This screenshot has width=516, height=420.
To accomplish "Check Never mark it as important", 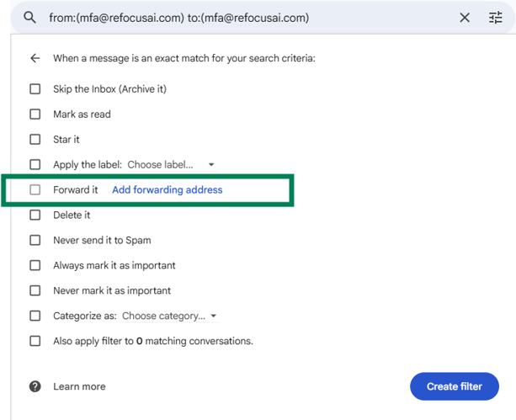I will click(35, 290).
